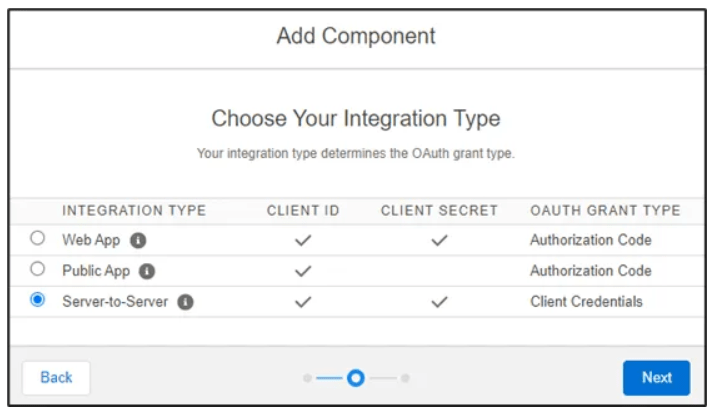Screen dimensions: 710x414
Task: Click the info icon next to Web App
Action: click(x=139, y=240)
